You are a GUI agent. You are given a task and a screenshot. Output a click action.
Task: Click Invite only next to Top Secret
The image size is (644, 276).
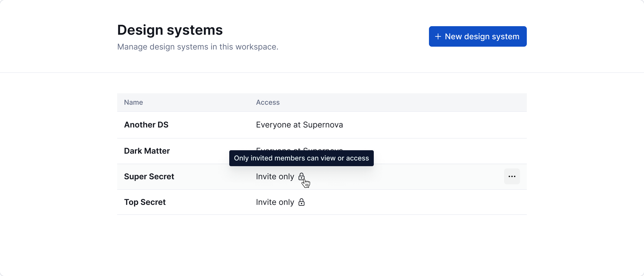[275, 202]
